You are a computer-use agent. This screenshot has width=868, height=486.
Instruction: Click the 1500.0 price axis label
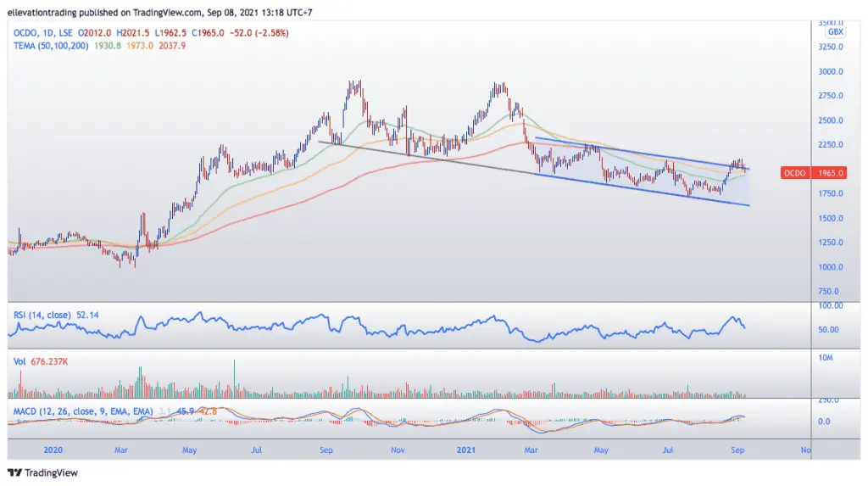tap(831, 218)
